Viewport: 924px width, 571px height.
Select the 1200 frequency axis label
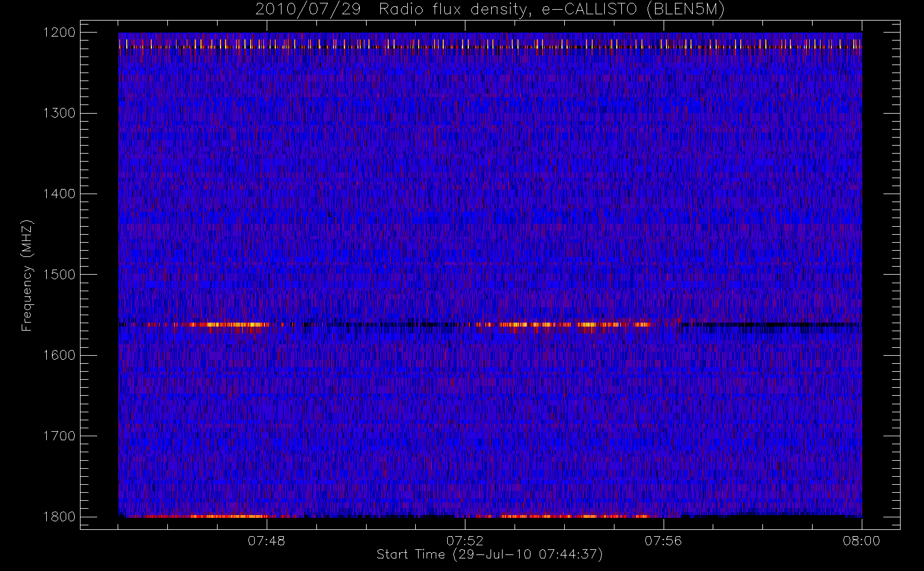coord(59,33)
